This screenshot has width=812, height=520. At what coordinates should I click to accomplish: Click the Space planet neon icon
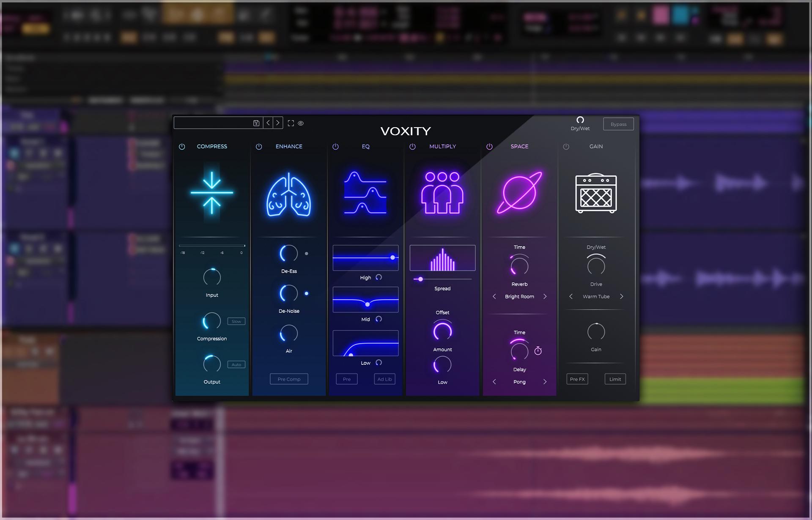[519, 193]
